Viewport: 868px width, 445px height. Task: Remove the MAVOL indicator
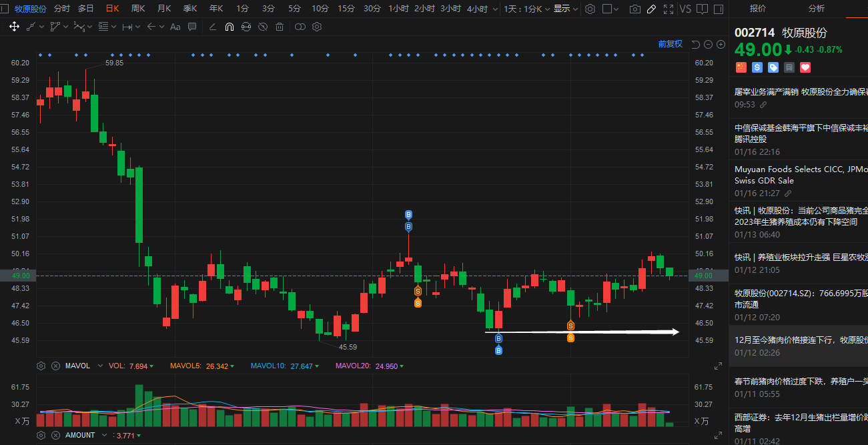[56, 366]
